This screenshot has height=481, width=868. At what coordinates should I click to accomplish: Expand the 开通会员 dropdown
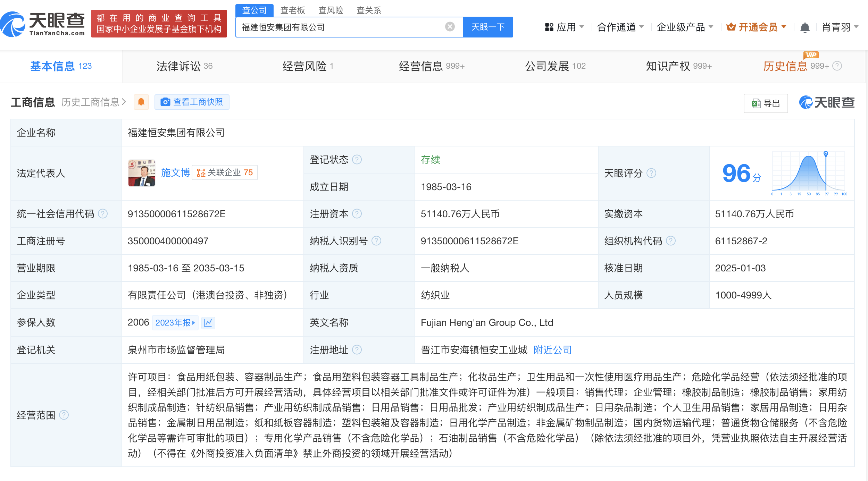(x=784, y=27)
